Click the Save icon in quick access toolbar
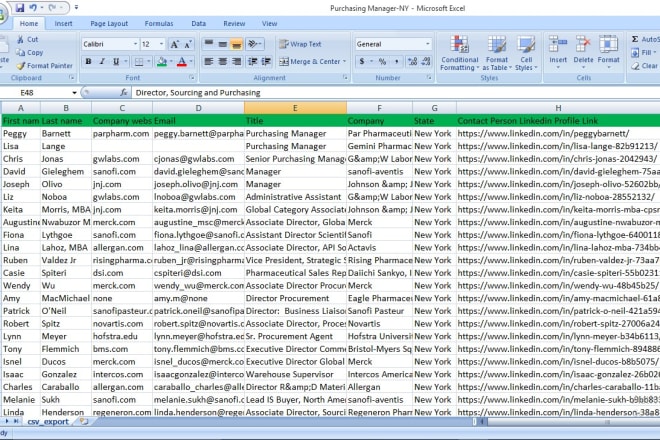Image resolution: width=660 pixels, height=440 pixels. click(x=20, y=7)
